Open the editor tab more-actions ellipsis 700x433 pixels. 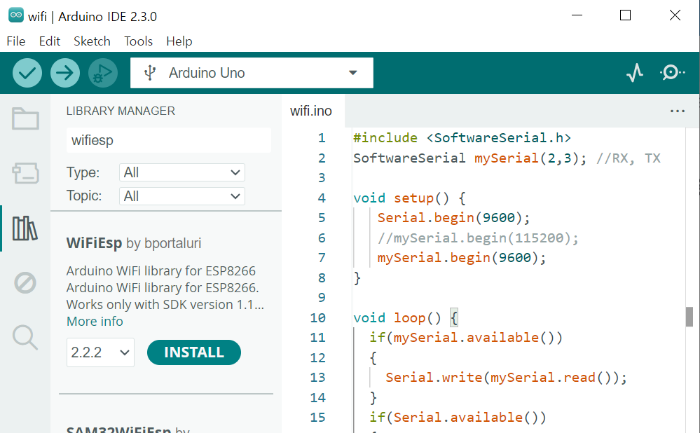677,111
